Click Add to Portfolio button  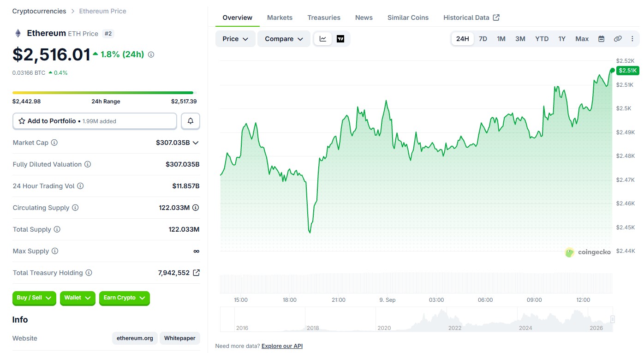(x=95, y=121)
